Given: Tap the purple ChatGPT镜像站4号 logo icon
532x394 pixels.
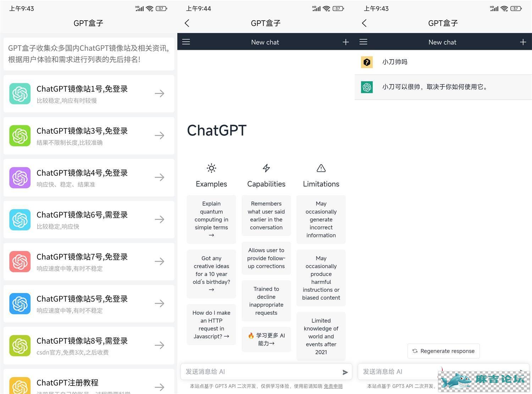Looking at the screenshot, I should click(20, 178).
